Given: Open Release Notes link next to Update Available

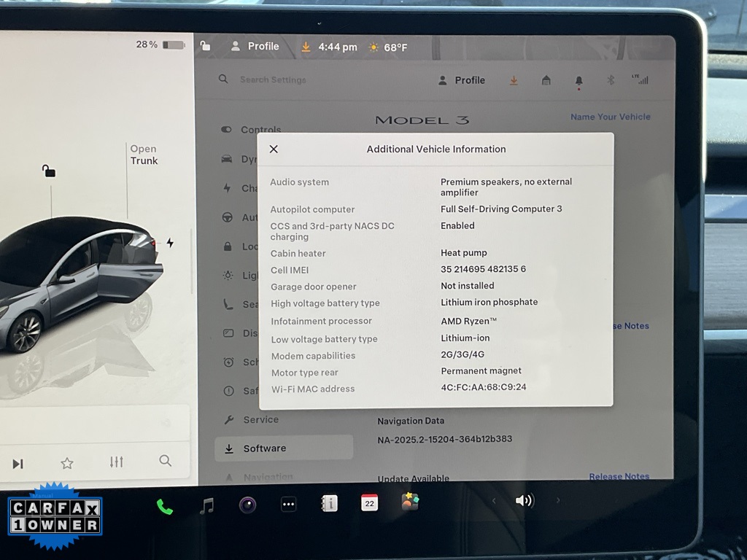Looking at the screenshot, I should (619, 476).
